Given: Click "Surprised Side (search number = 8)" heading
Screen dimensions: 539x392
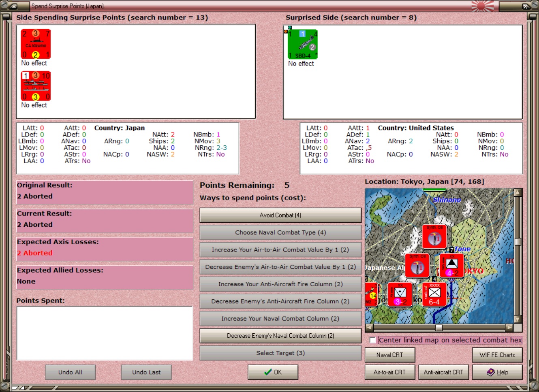Looking at the screenshot, I should click(351, 17).
